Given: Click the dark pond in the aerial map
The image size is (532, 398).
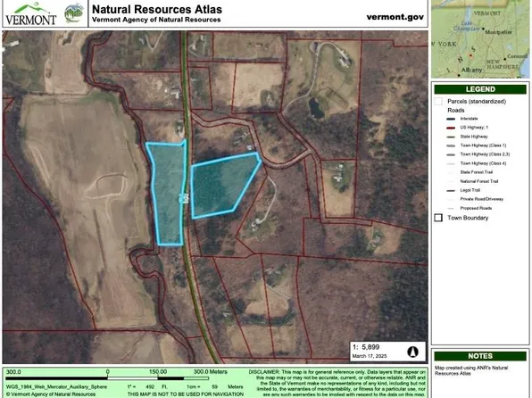Looking at the screenshot, I should (x=316, y=107).
